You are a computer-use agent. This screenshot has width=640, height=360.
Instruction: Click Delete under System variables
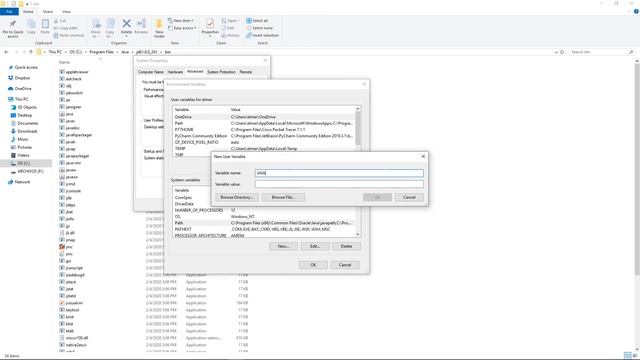click(x=346, y=246)
